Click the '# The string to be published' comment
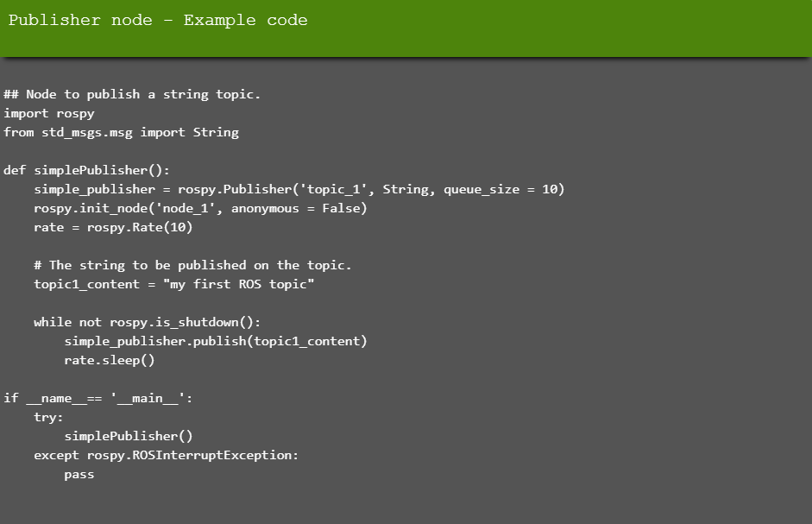 pyautogui.click(x=192, y=265)
